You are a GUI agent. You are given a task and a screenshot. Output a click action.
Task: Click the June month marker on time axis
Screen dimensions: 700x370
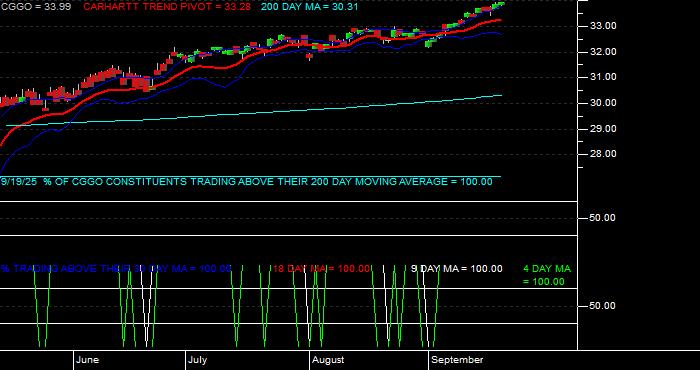[88, 360]
